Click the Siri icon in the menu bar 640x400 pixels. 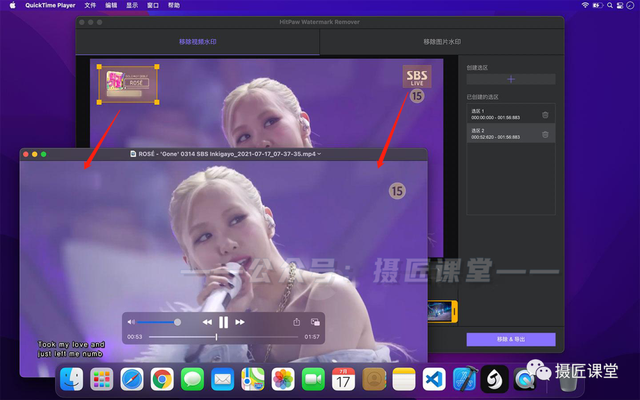pos(630,5)
